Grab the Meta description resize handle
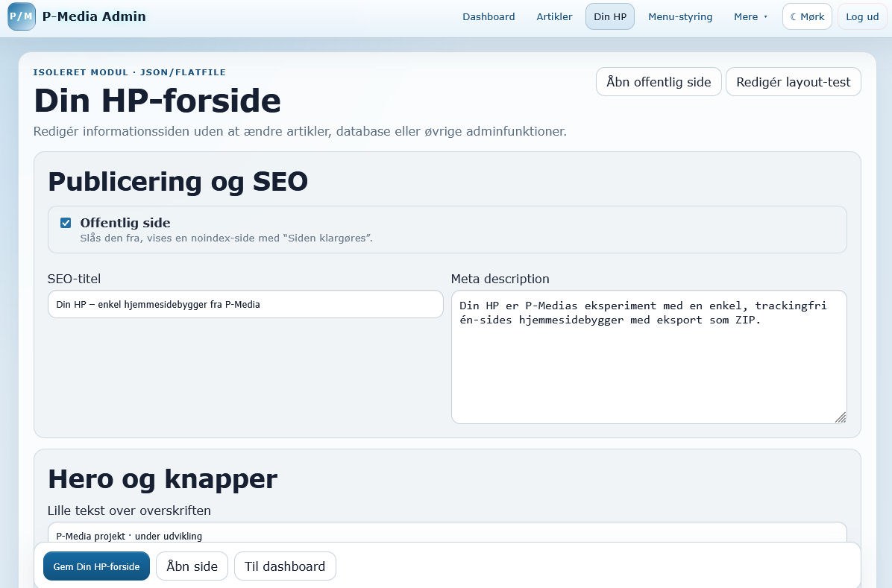This screenshot has width=892, height=588. 841,417
